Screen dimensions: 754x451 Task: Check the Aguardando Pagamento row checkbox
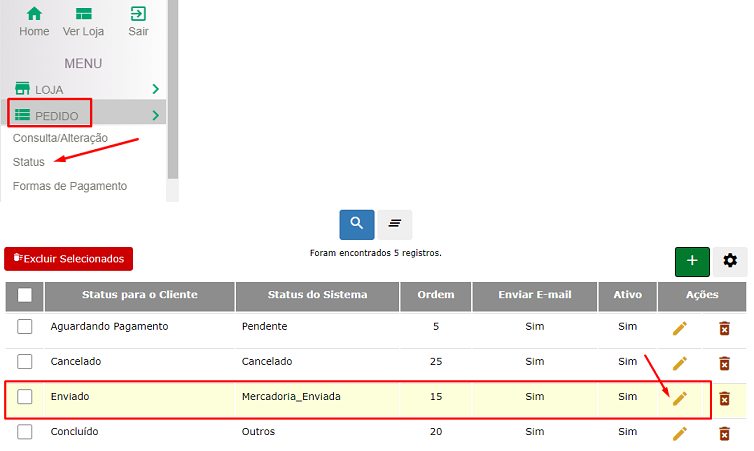25,327
